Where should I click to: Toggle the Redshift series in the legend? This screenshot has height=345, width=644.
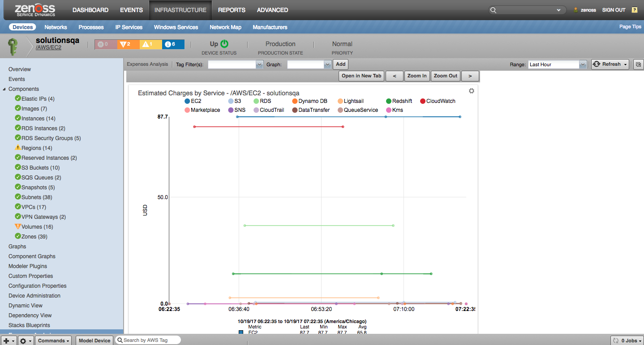[399, 101]
